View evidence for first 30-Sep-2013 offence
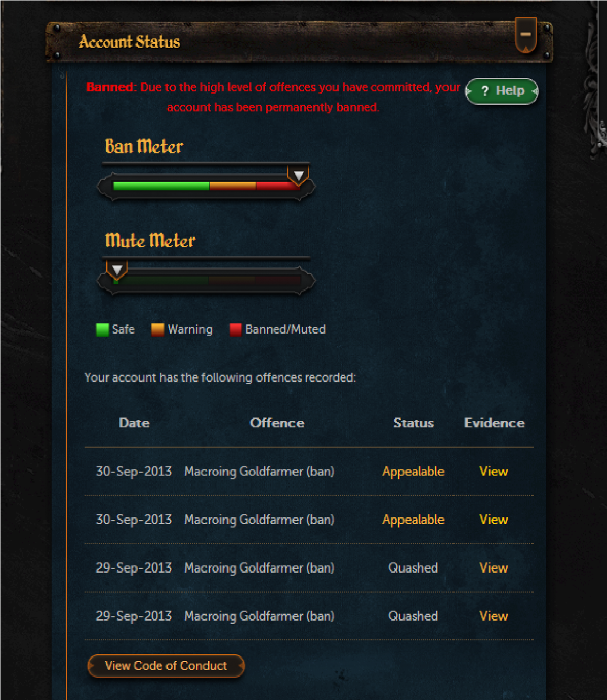This screenshot has width=607, height=700. (x=493, y=471)
